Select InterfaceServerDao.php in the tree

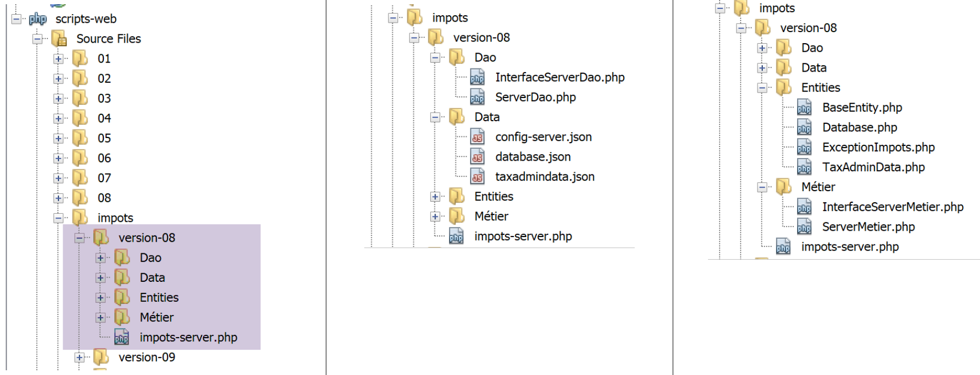point(559,77)
